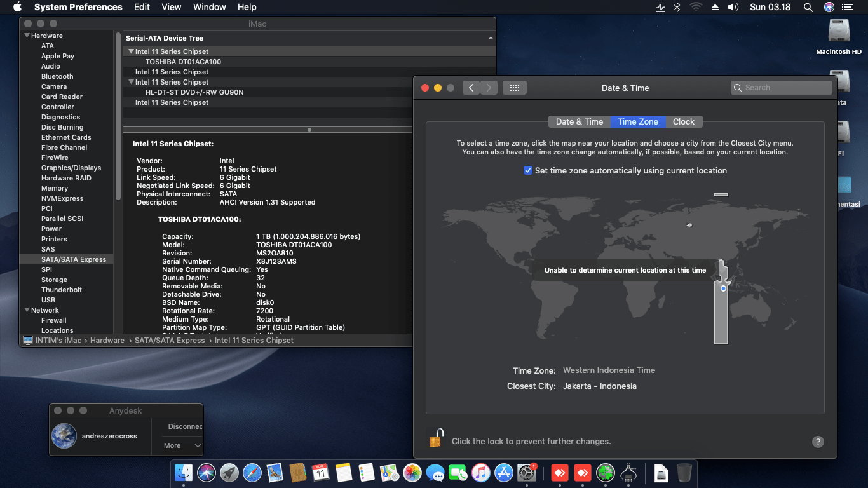Open the Window menu
The image size is (868, 488).
(x=209, y=7)
